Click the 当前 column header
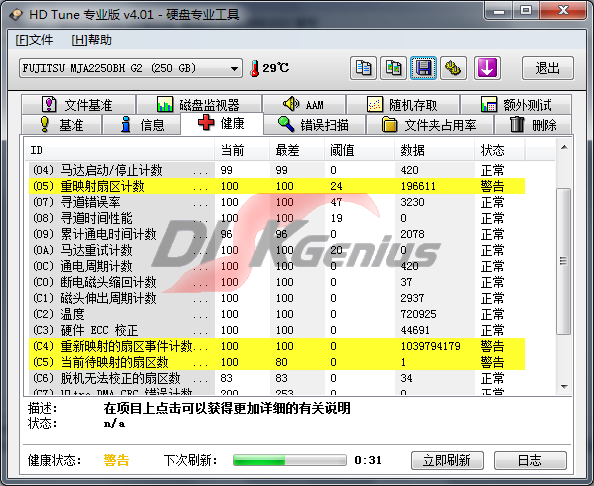This screenshot has height=486, width=594. pos(242,150)
